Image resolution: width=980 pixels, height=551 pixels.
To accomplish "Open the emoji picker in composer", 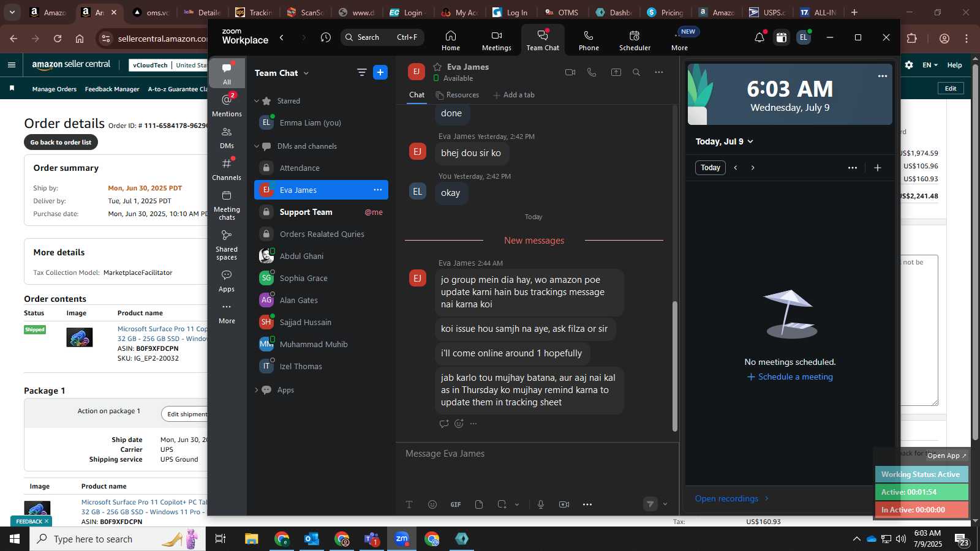I will pos(432,504).
